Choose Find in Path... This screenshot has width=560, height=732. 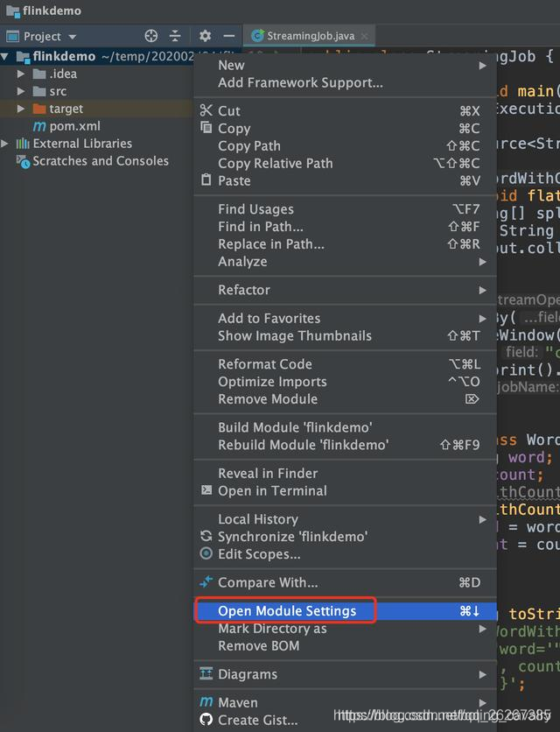coord(346,227)
